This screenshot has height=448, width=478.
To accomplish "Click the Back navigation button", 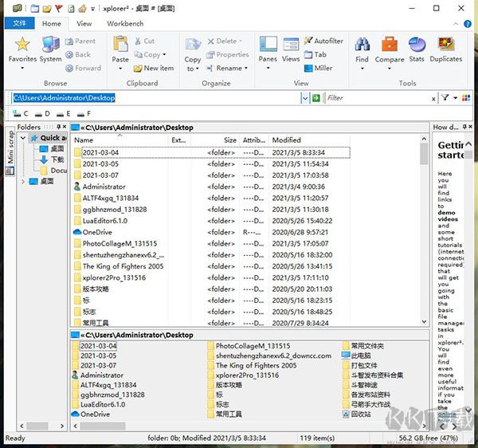I will tap(78, 54).
